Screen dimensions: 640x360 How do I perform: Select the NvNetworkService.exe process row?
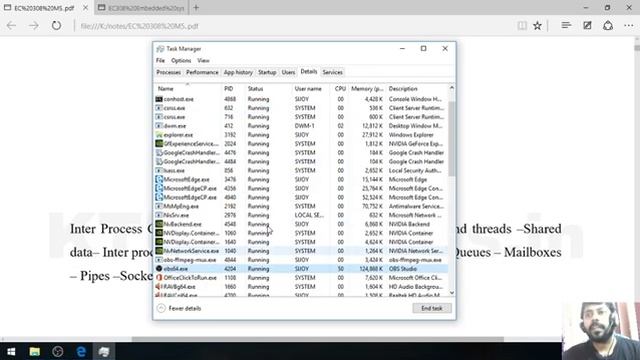pyautogui.click(x=301, y=251)
